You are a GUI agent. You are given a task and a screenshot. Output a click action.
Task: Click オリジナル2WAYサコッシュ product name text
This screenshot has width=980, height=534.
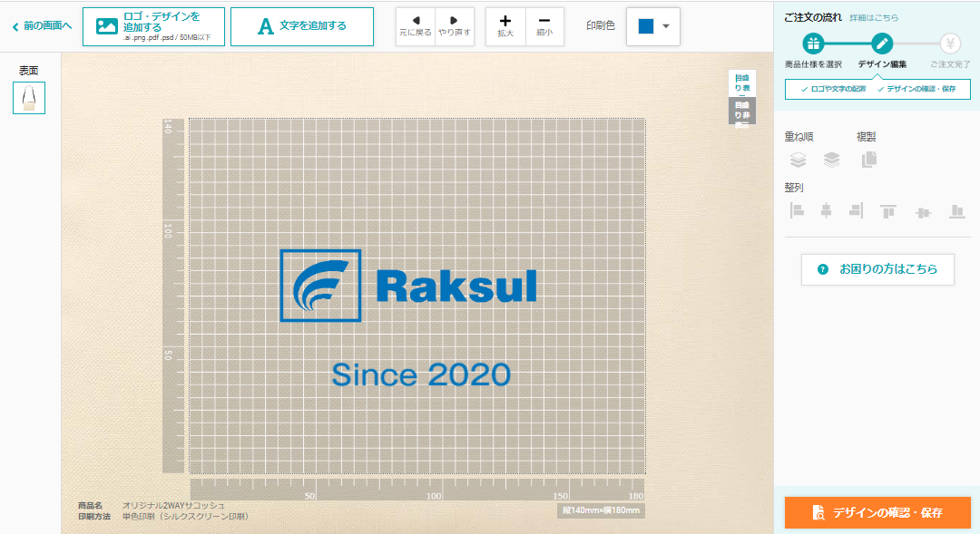coord(173,505)
